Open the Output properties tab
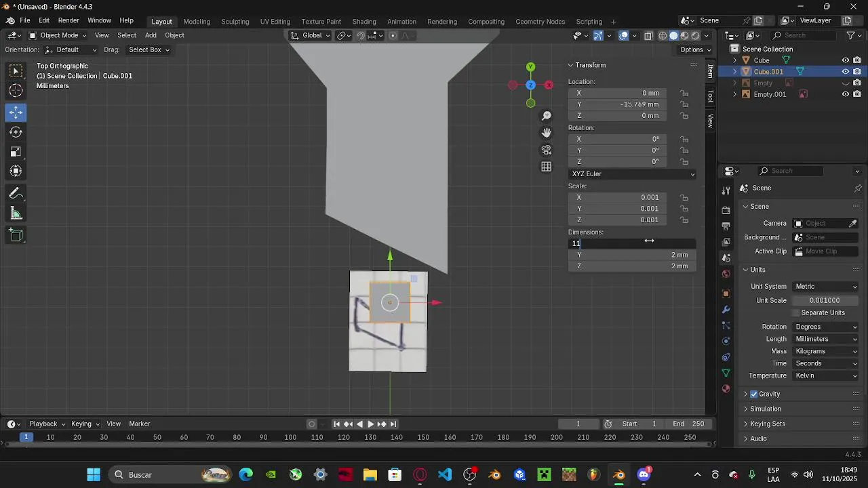This screenshot has width=868, height=488. tap(726, 226)
